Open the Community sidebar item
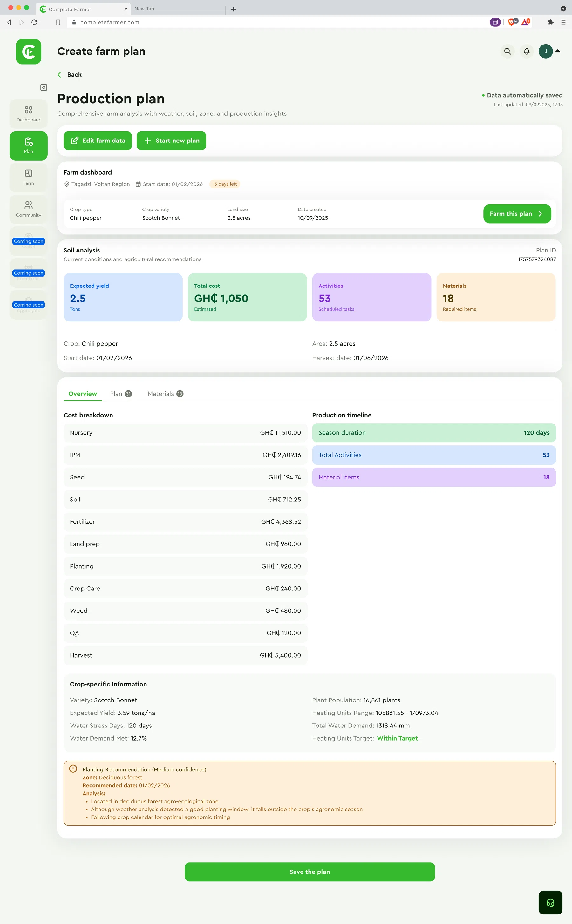The width and height of the screenshot is (572, 924). click(28, 209)
